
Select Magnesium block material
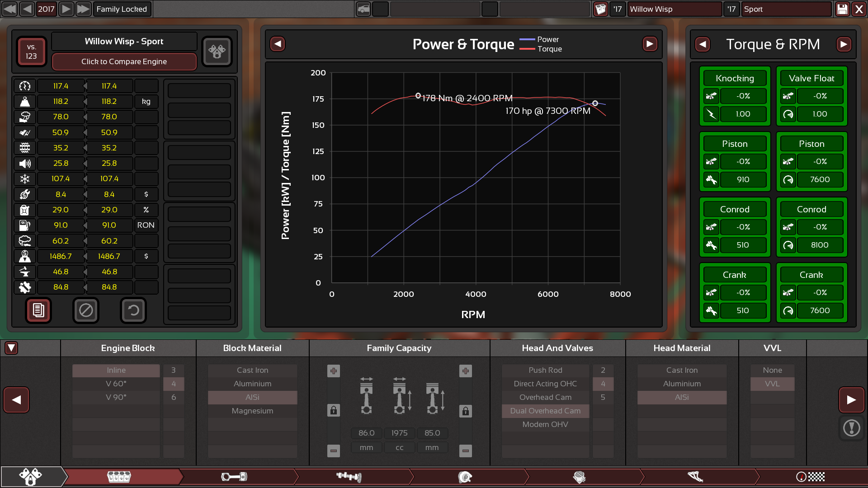click(252, 411)
